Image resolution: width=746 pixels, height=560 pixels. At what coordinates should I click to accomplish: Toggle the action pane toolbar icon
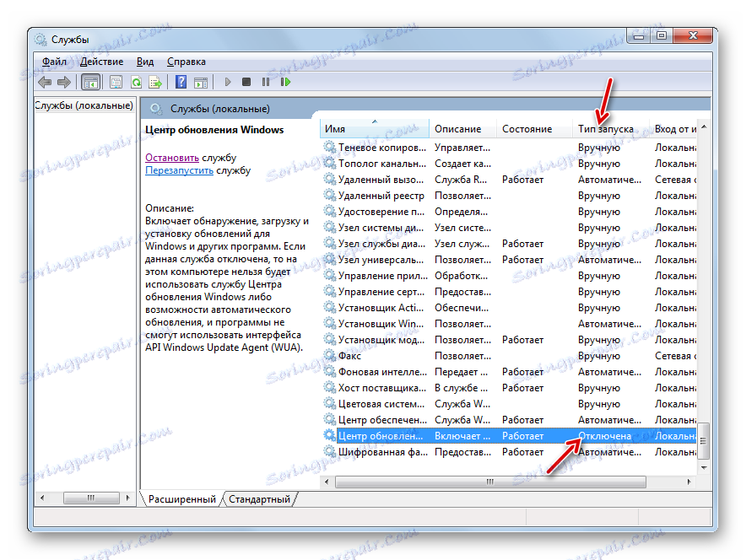(201, 83)
